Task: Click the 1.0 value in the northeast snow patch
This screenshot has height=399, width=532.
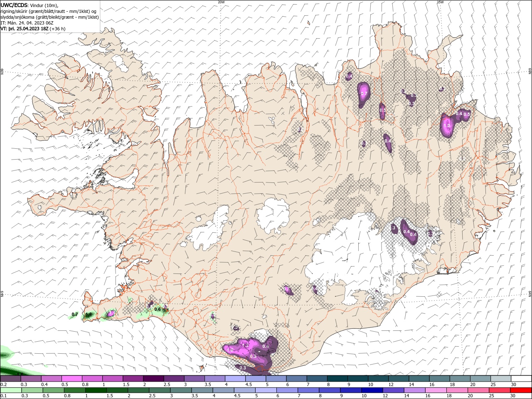Action: tap(448, 125)
